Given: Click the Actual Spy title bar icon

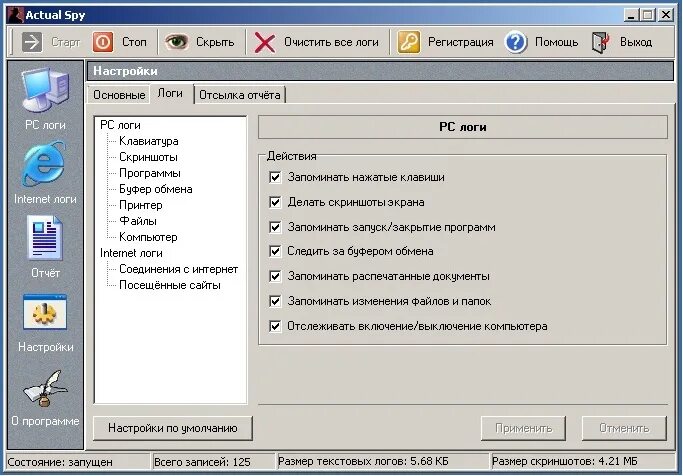Looking at the screenshot, I should pos(16,15).
